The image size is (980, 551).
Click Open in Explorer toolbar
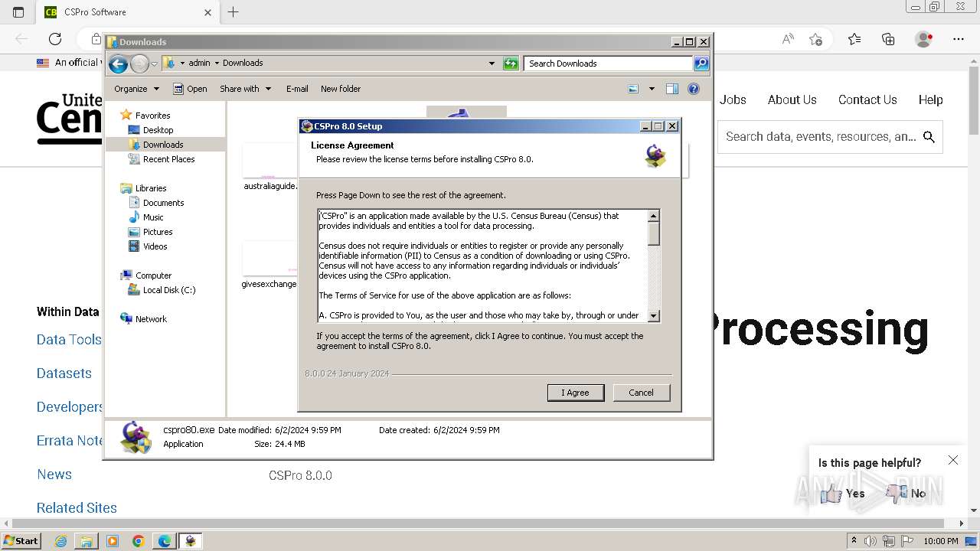pyautogui.click(x=190, y=89)
